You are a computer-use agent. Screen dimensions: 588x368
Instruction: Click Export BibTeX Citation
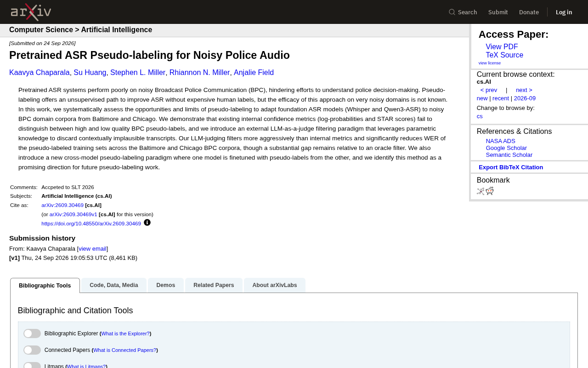point(511,167)
